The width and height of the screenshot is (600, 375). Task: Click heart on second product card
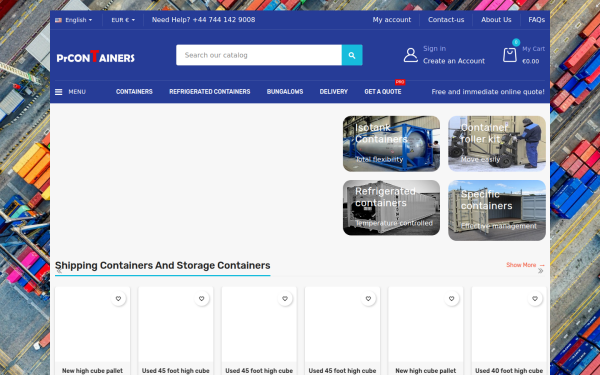202,298
